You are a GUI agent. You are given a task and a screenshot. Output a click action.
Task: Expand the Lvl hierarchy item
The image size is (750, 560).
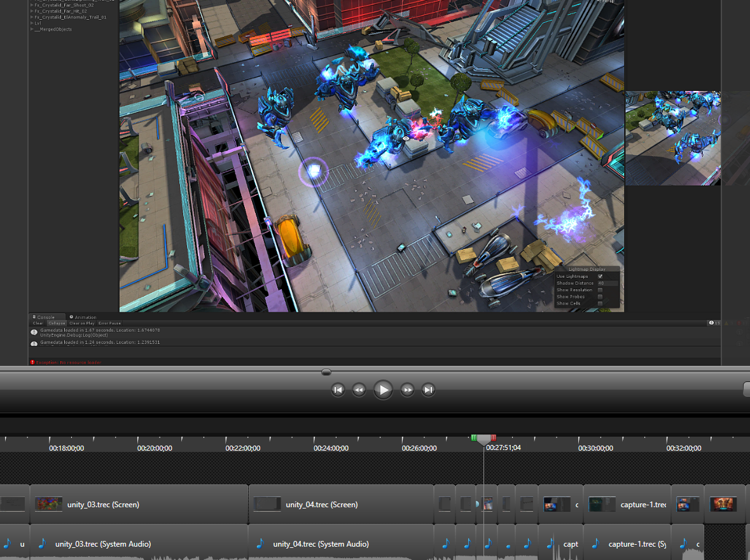32,24
